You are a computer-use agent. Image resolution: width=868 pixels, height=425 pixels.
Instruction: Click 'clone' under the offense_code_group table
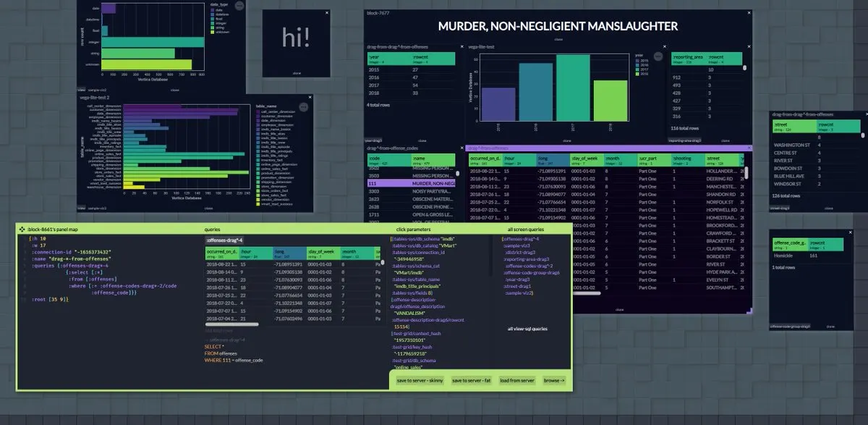pos(830,327)
